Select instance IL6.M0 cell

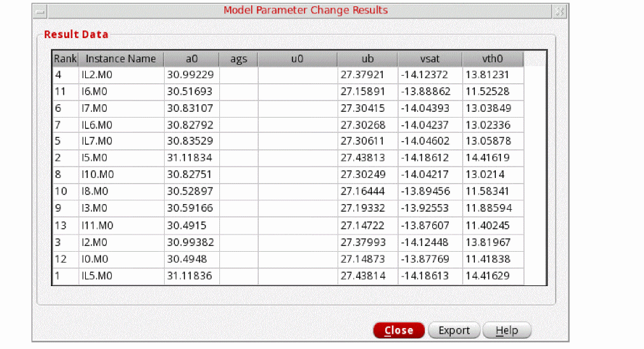[121, 125]
